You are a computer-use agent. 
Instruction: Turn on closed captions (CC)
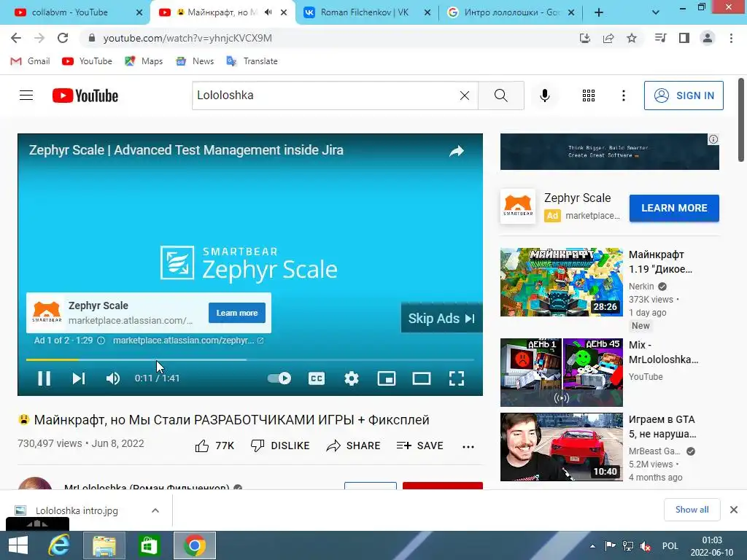point(317,378)
